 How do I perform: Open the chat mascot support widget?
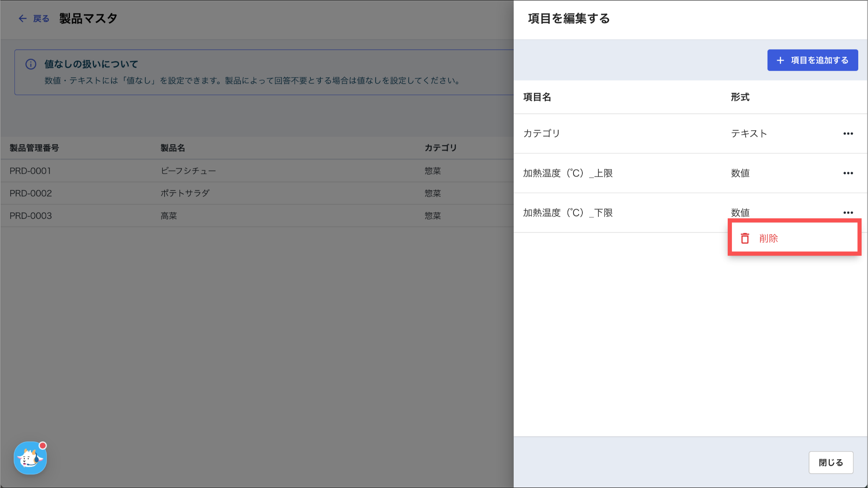[x=30, y=458]
